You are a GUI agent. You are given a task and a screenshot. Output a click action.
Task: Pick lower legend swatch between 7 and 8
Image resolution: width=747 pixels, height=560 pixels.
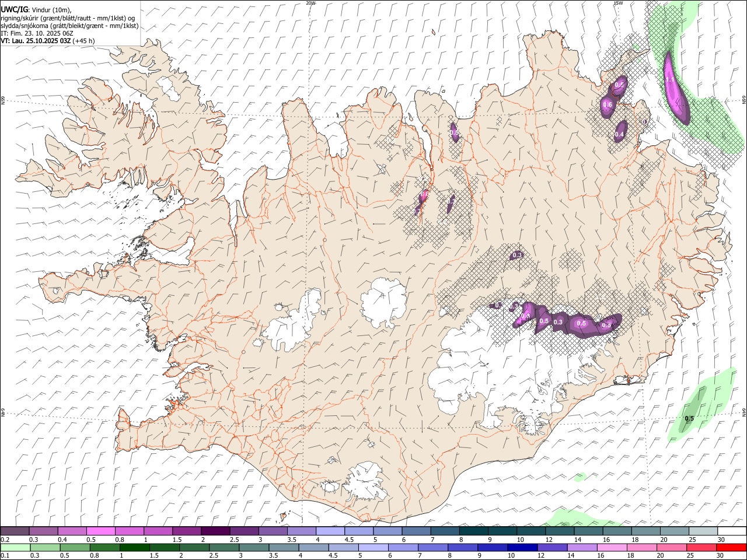coord(432,547)
